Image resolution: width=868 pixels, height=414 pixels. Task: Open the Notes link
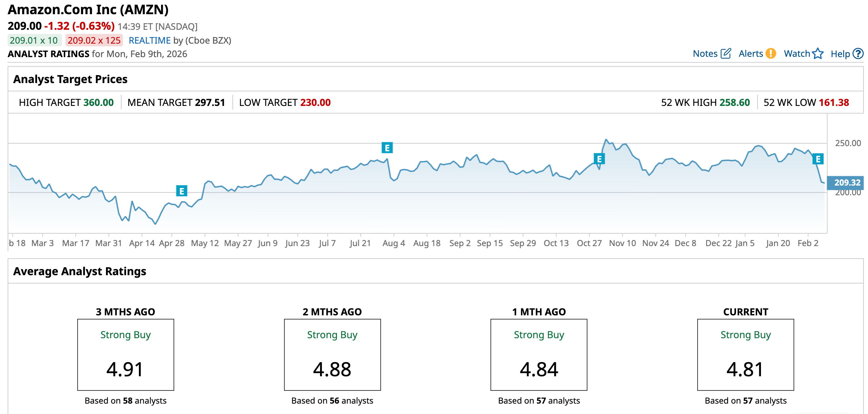click(x=705, y=54)
